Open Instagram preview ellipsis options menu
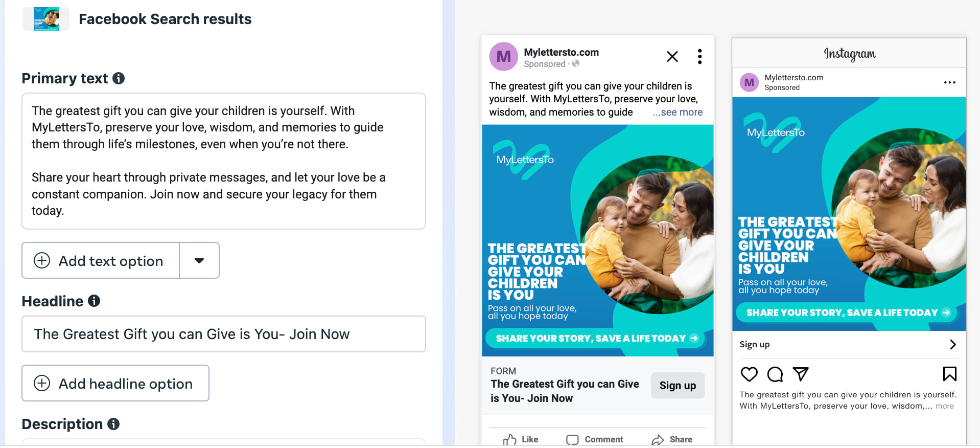Image resolution: width=980 pixels, height=448 pixels. tap(949, 82)
